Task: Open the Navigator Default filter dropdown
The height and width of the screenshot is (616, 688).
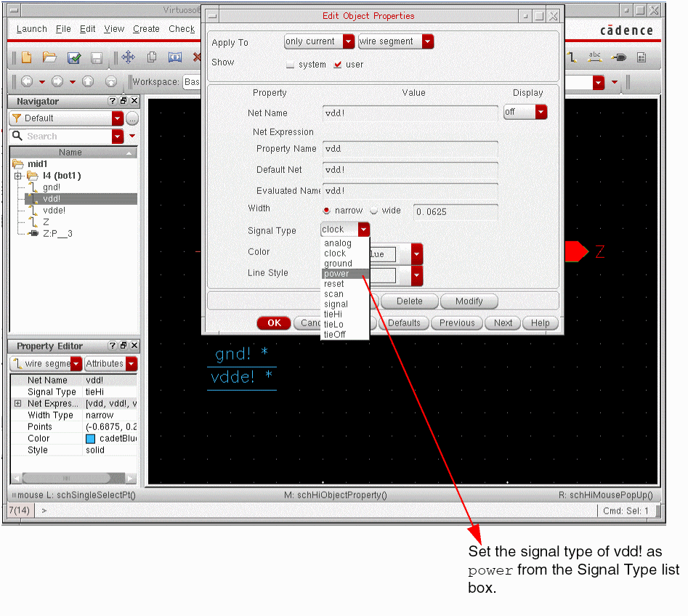Action: 117,118
